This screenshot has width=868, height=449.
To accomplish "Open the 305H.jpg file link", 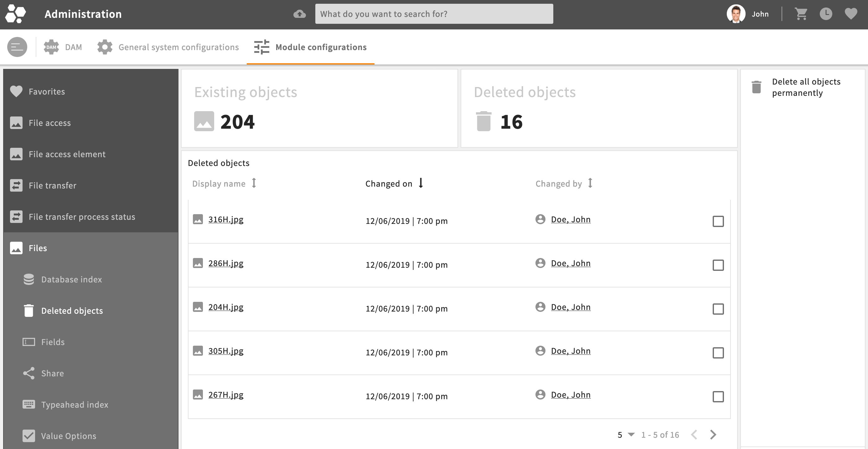I will [226, 351].
